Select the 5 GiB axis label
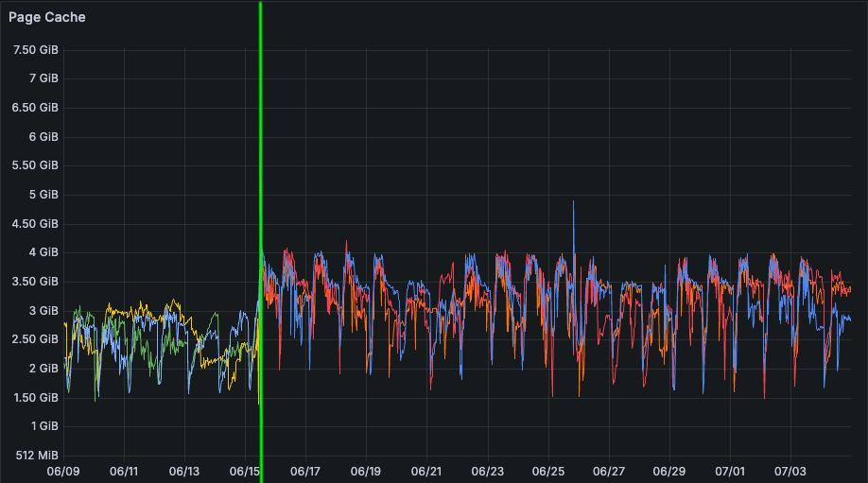Viewport: 868px width, 483px height. click(x=43, y=194)
